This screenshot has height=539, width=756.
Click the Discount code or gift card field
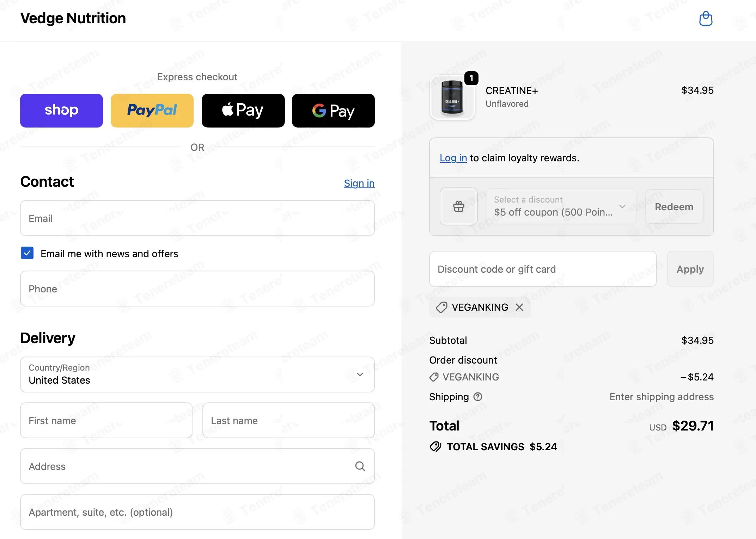(x=543, y=269)
